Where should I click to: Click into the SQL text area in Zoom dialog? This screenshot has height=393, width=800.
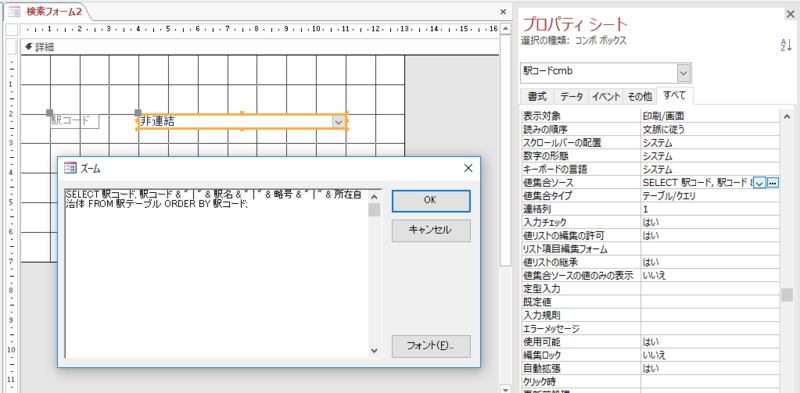pyautogui.click(x=217, y=273)
